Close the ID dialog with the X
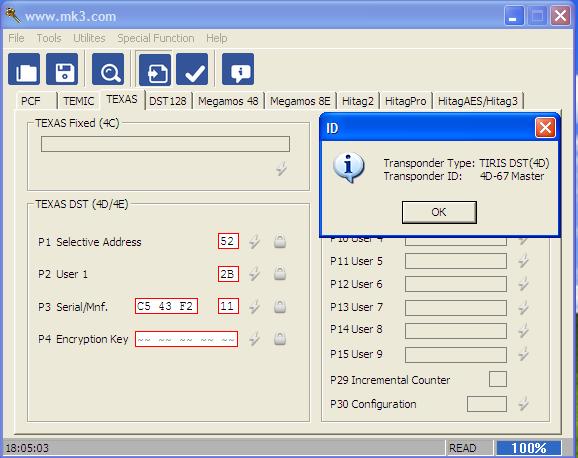The image size is (578, 458). click(545, 128)
